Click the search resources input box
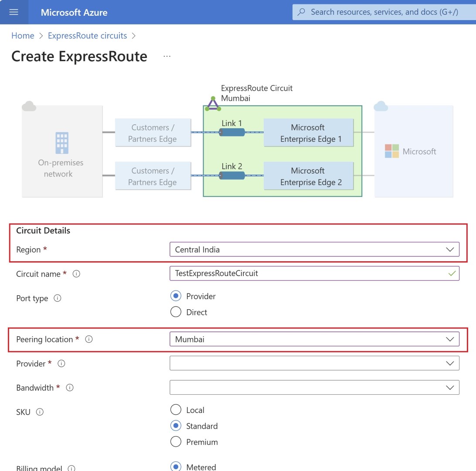Screen dimensions: 476x471 tap(384, 12)
